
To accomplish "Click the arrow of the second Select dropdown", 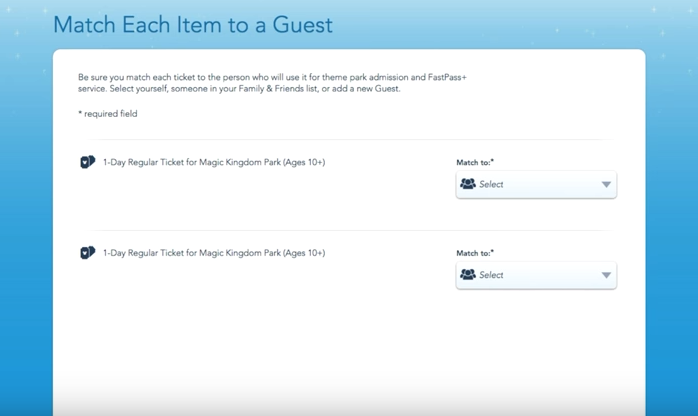I will pos(606,275).
